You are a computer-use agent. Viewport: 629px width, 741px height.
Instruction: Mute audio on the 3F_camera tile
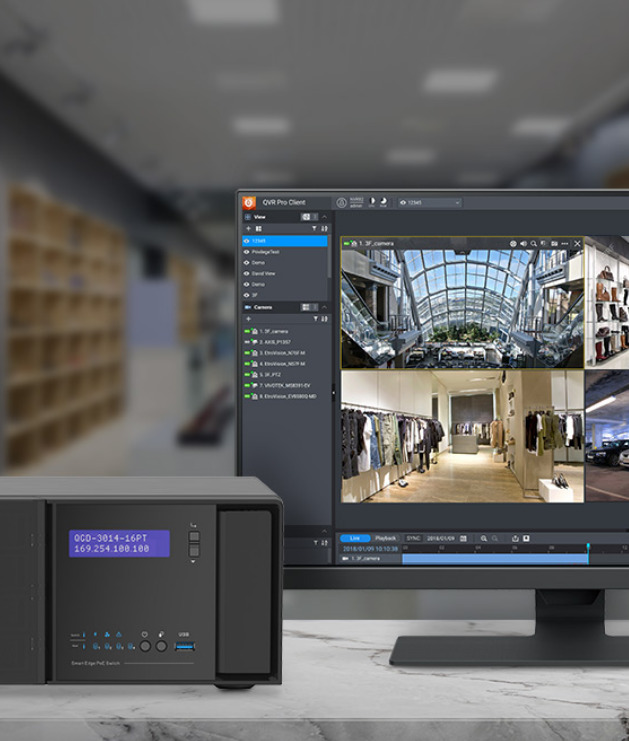pos(523,243)
